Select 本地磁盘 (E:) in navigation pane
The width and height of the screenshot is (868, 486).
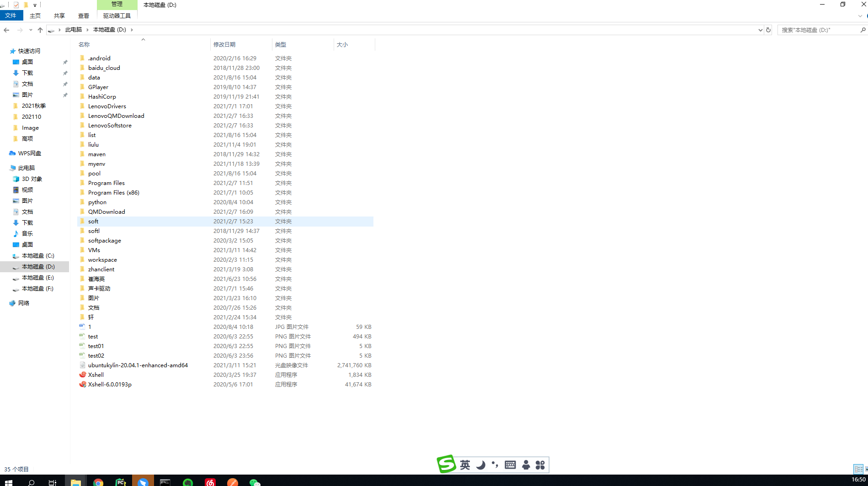point(38,278)
